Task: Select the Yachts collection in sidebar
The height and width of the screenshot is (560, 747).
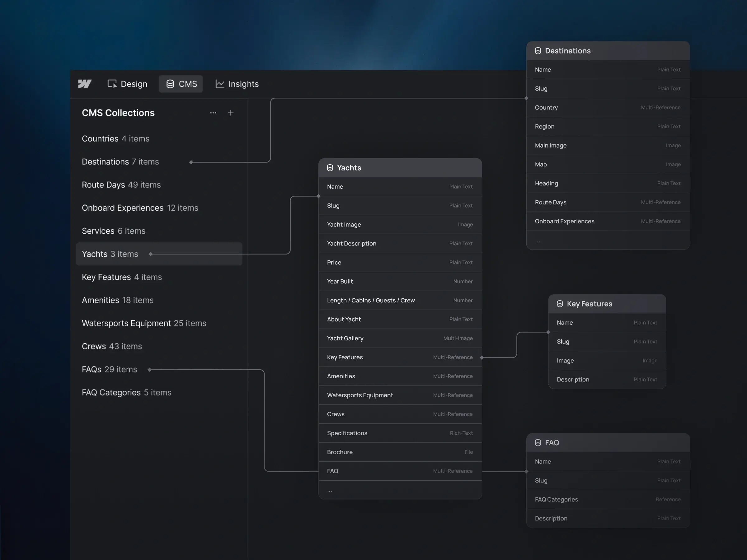Action: tap(159, 254)
